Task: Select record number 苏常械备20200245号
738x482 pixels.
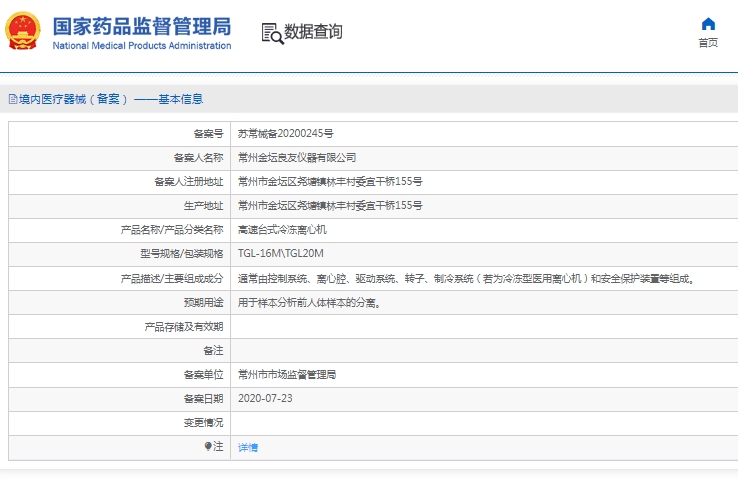Action: click(286, 134)
